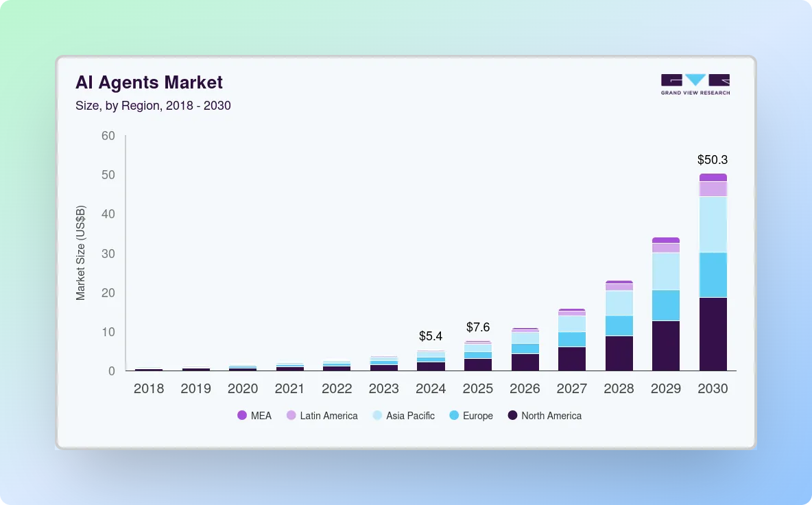Image resolution: width=812 pixels, height=505 pixels.
Task: Toggle the Asia Pacific legend item
Action: point(404,415)
